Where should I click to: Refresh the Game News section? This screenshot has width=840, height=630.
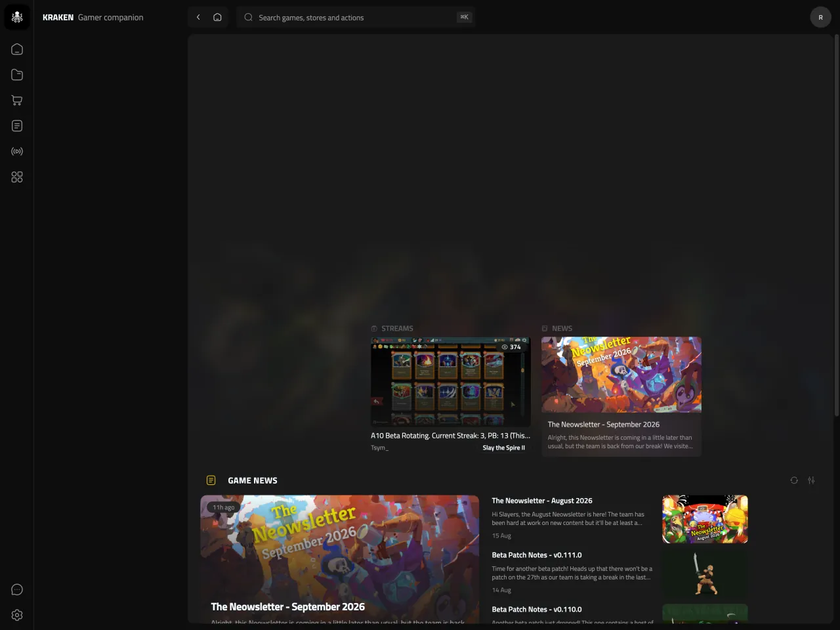(794, 480)
